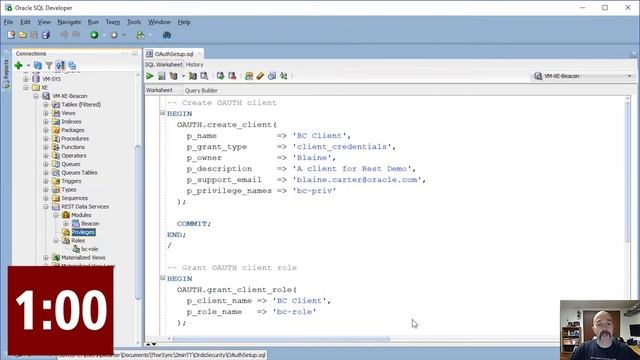
Task: Open the Run menu
Action: tap(93, 22)
